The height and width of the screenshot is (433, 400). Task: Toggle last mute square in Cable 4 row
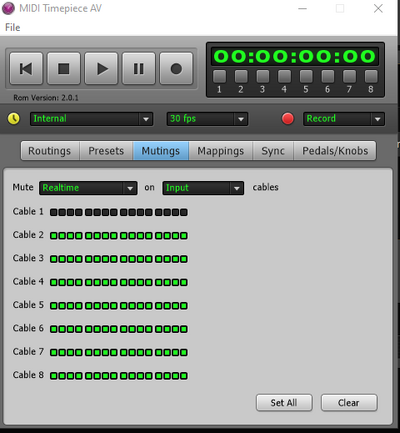click(184, 282)
